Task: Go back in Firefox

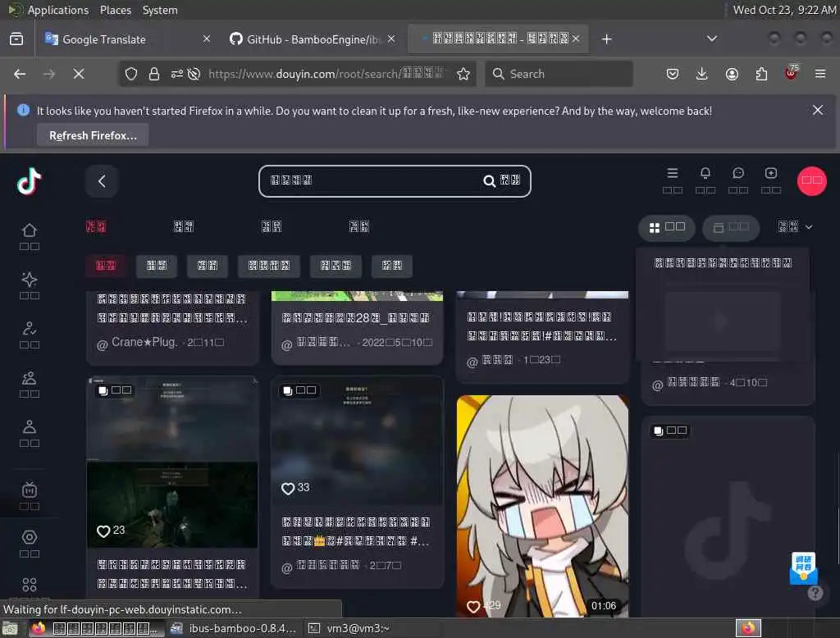Action: click(x=20, y=74)
